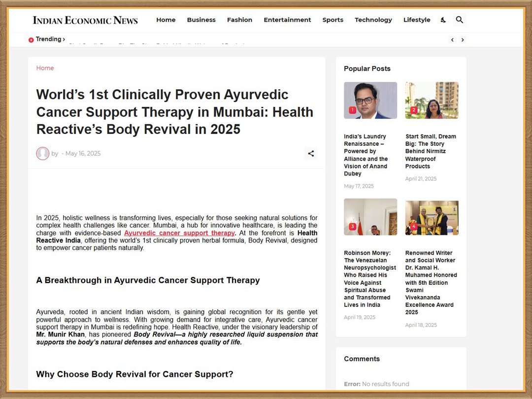Open Start Small, Dream Big post title
The height and width of the screenshot is (399, 532).
tap(431, 151)
